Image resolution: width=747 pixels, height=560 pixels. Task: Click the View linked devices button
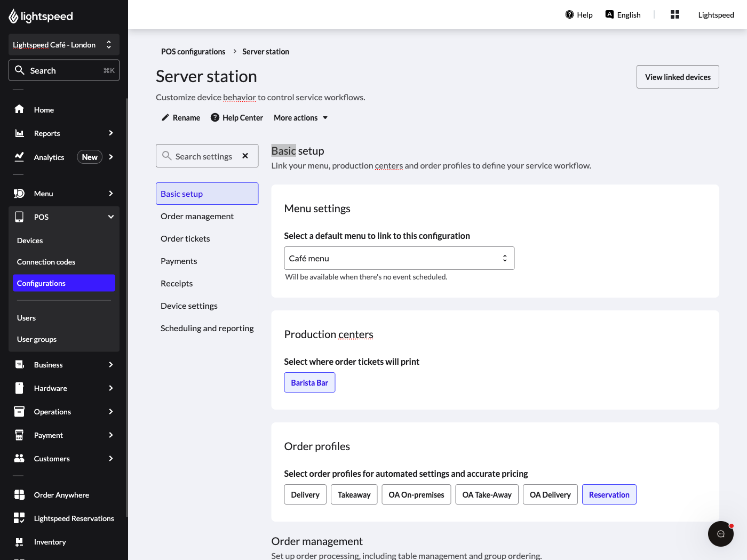click(x=677, y=77)
